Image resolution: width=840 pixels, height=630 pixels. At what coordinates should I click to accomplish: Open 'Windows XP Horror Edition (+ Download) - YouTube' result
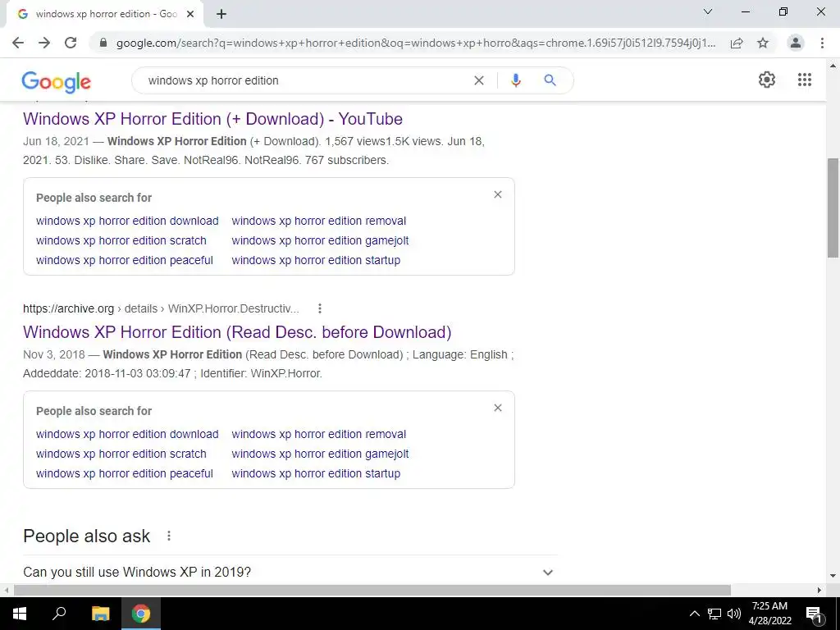[212, 119]
